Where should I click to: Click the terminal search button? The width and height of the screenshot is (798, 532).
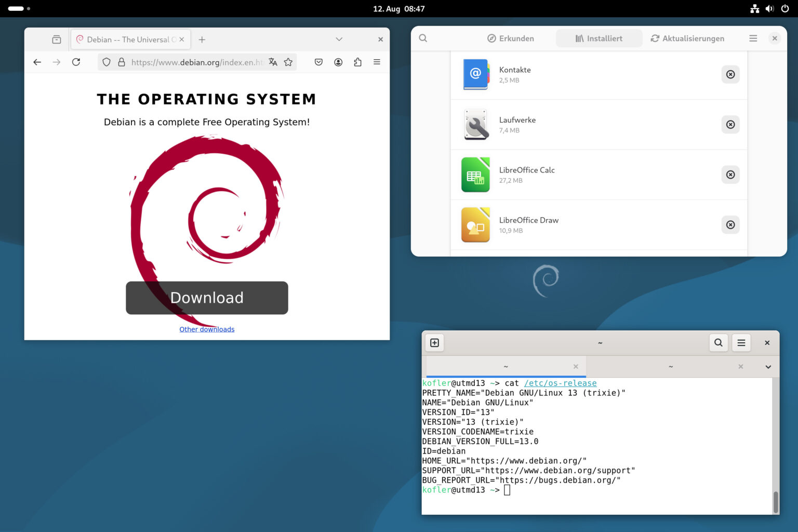[x=719, y=342]
